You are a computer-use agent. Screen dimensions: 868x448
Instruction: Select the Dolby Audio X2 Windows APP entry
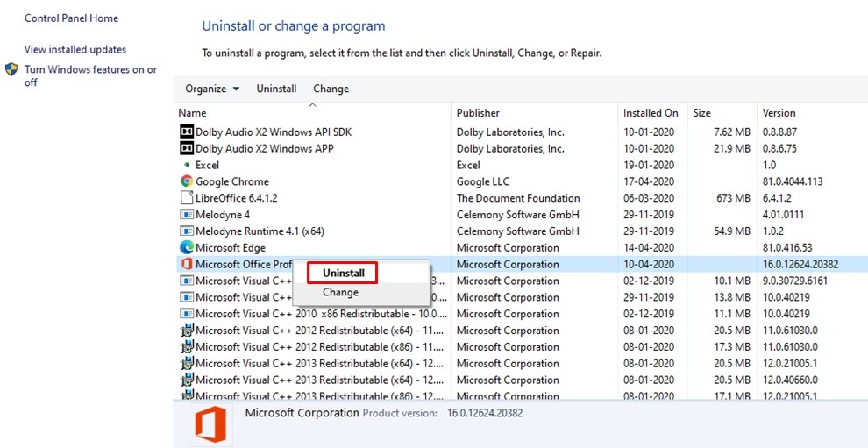pos(265,148)
